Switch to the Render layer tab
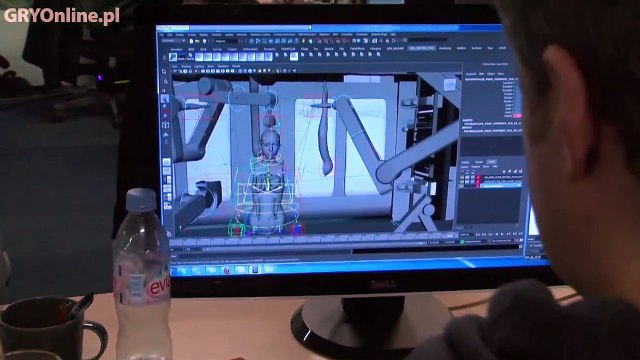The image size is (640, 360). [x=479, y=162]
